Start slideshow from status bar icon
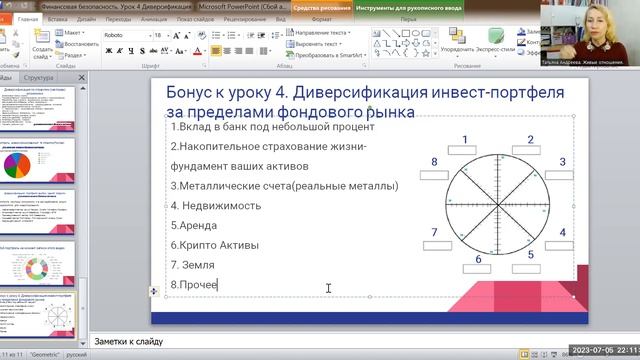Screen dimensions: 640x360 coord(554,354)
